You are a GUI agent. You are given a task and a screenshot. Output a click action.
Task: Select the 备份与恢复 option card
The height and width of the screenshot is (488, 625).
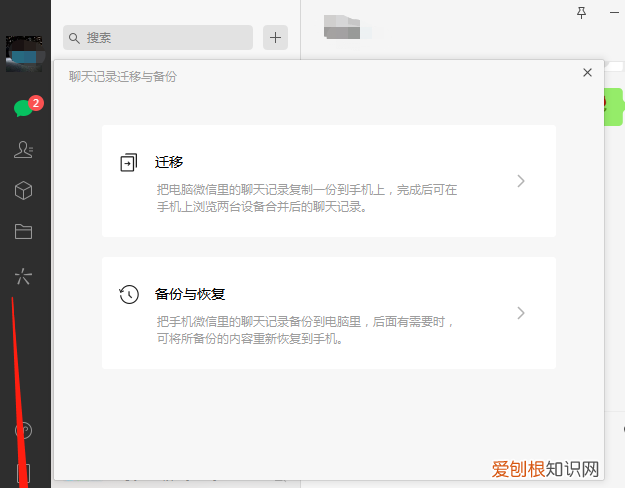(x=329, y=313)
